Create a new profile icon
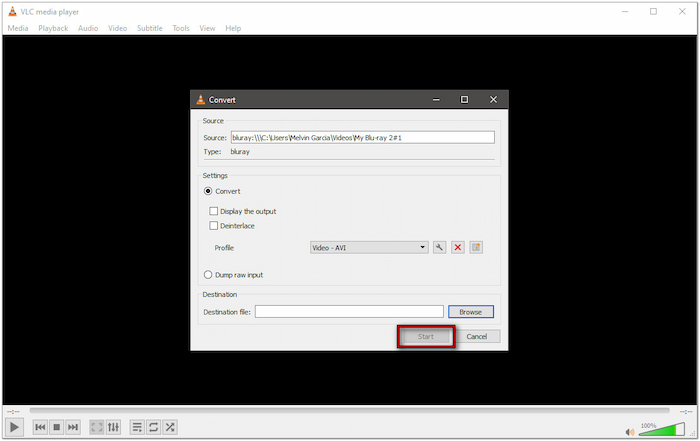700x441 pixels. [477, 247]
